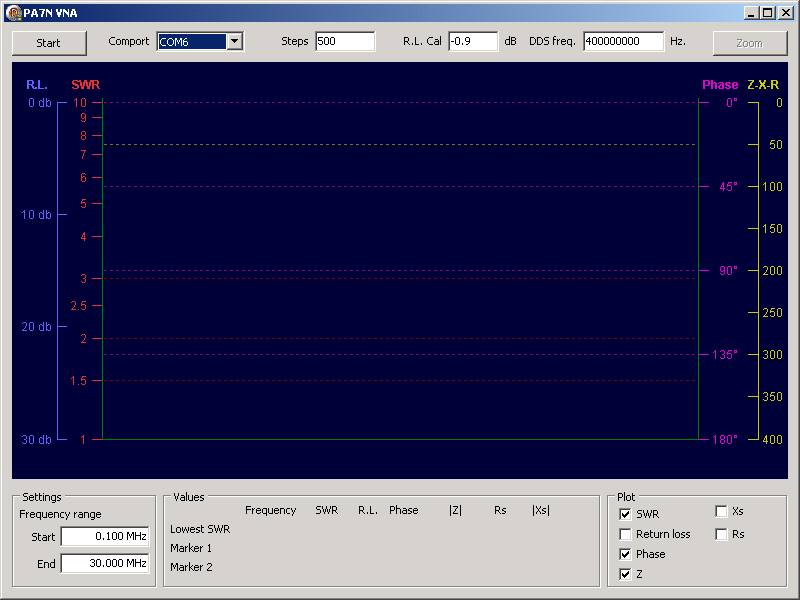Click the Steps input field
The image size is (800, 600).
click(344, 42)
